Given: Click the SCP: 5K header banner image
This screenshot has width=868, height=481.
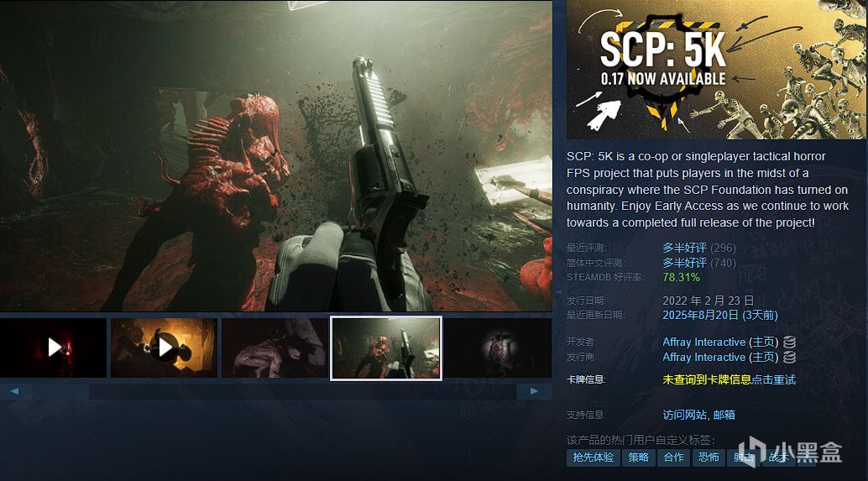Looking at the screenshot, I should coord(716,69).
